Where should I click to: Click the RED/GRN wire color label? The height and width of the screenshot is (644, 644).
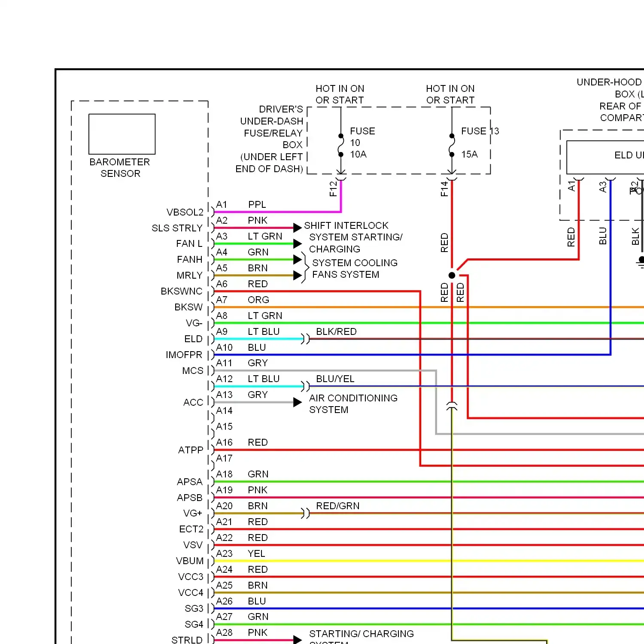pyautogui.click(x=337, y=506)
